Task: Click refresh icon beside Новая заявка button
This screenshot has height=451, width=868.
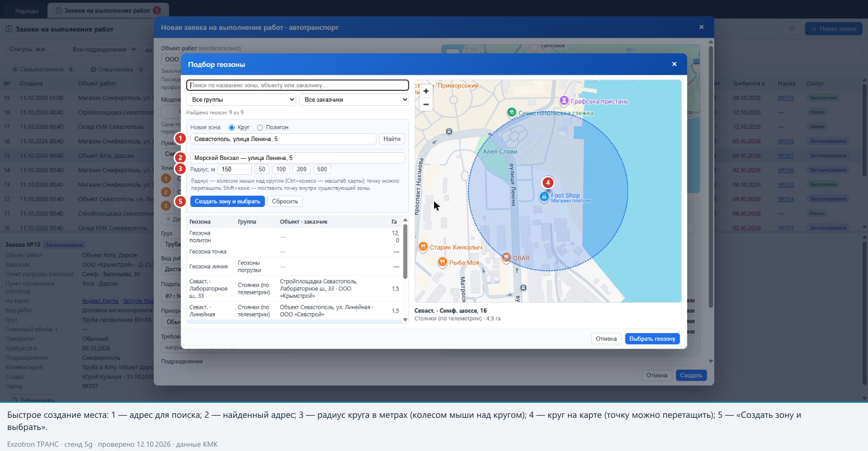Action: (x=792, y=29)
